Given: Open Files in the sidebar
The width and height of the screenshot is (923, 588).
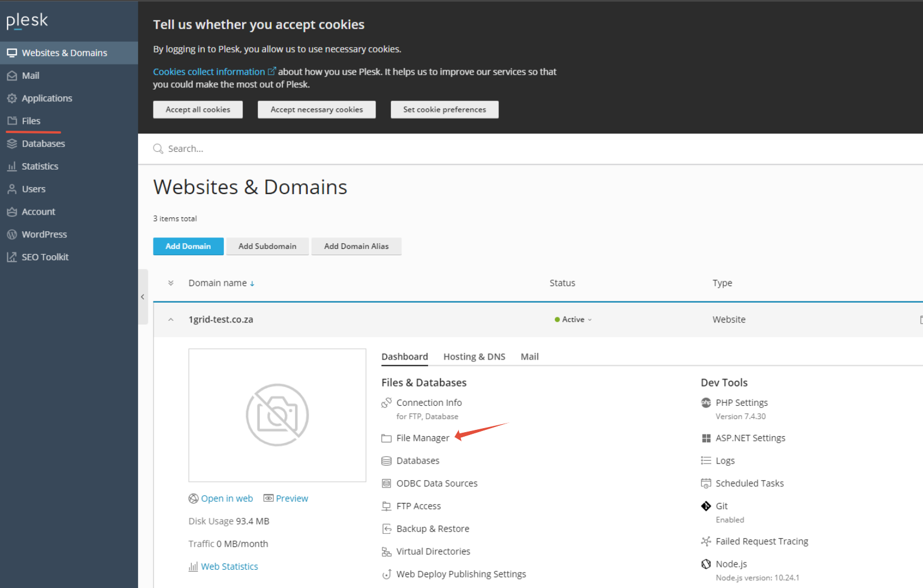Looking at the screenshot, I should (x=69, y=121).
